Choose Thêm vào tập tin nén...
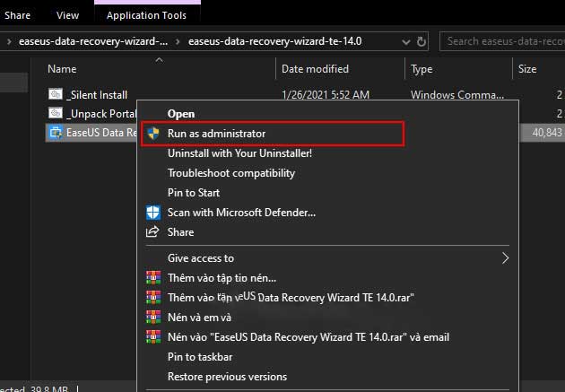Image resolution: width=565 pixels, height=392 pixels. [x=222, y=278]
